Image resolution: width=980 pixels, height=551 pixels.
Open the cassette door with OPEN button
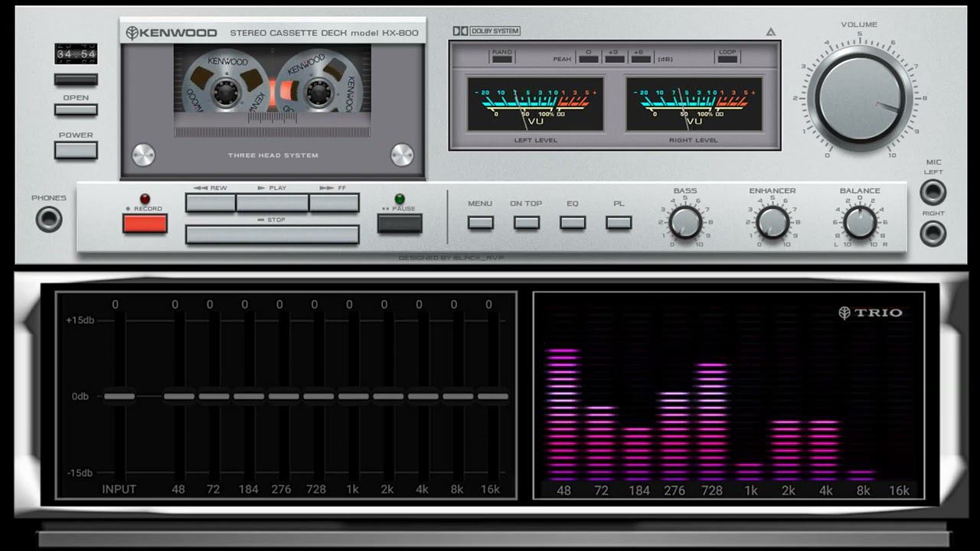[x=76, y=109]
